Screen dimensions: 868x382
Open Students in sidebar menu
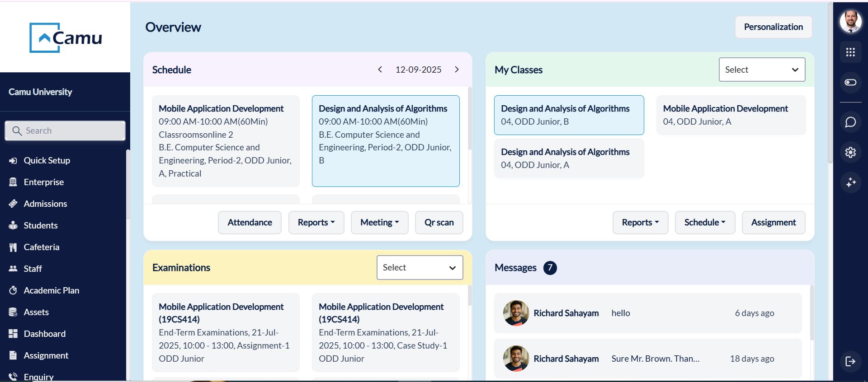coord(40,225)
